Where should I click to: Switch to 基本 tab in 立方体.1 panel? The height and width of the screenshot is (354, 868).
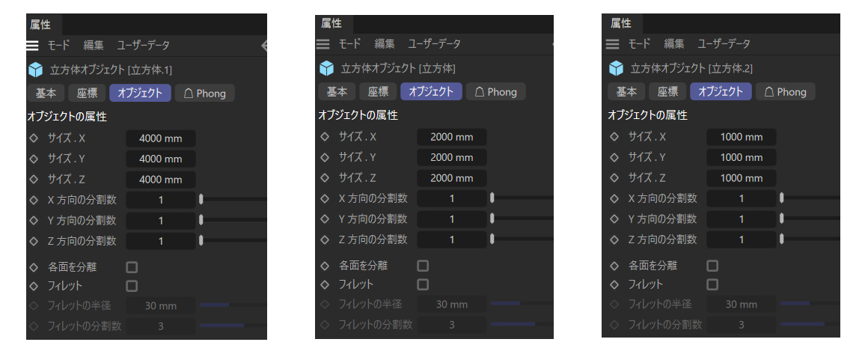point(46,94)
